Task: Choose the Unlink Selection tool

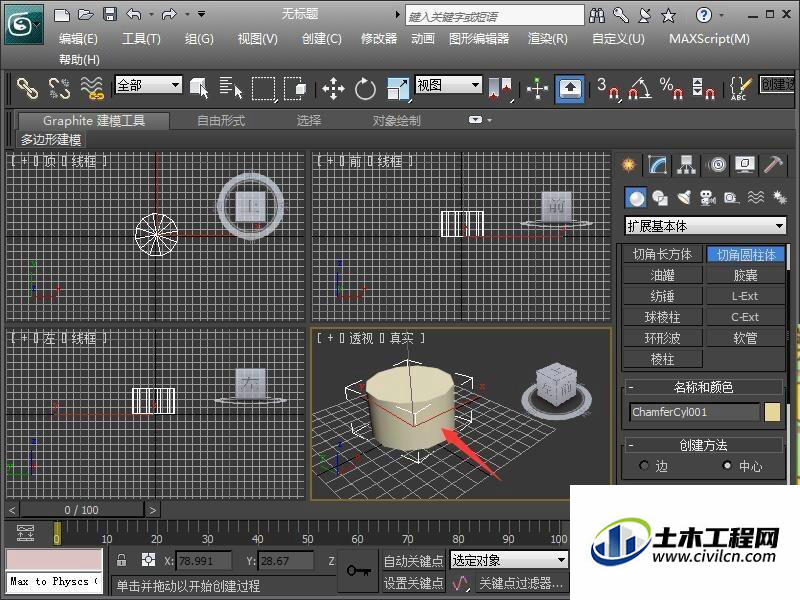Action: [59, 88]
